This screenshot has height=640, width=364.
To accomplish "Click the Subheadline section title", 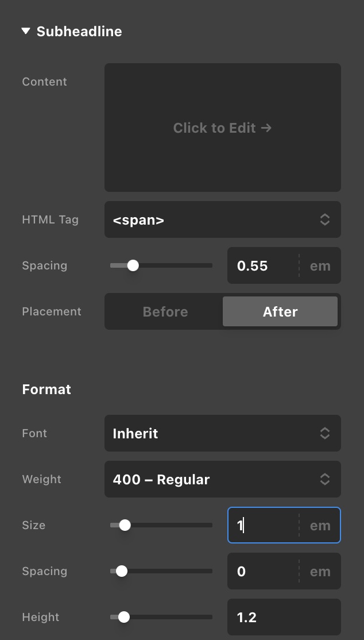I will pos(79,32).
